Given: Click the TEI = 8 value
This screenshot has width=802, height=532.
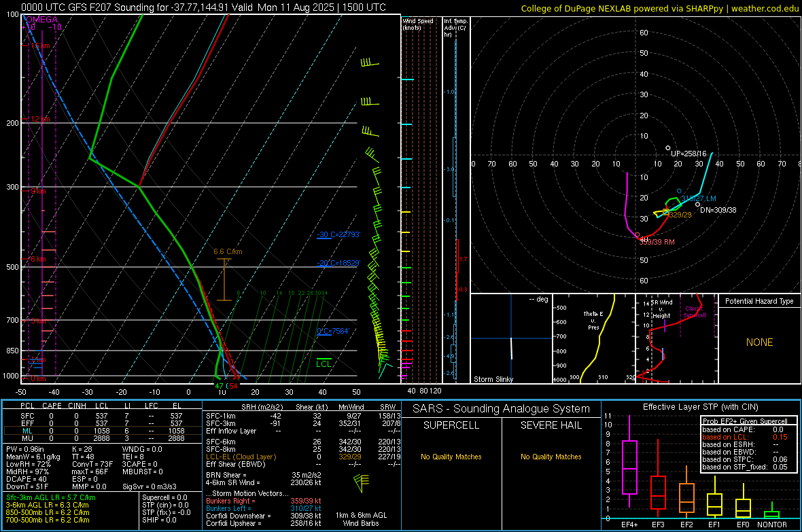Looking at the screenshot, I should click(x=133, y=457).
